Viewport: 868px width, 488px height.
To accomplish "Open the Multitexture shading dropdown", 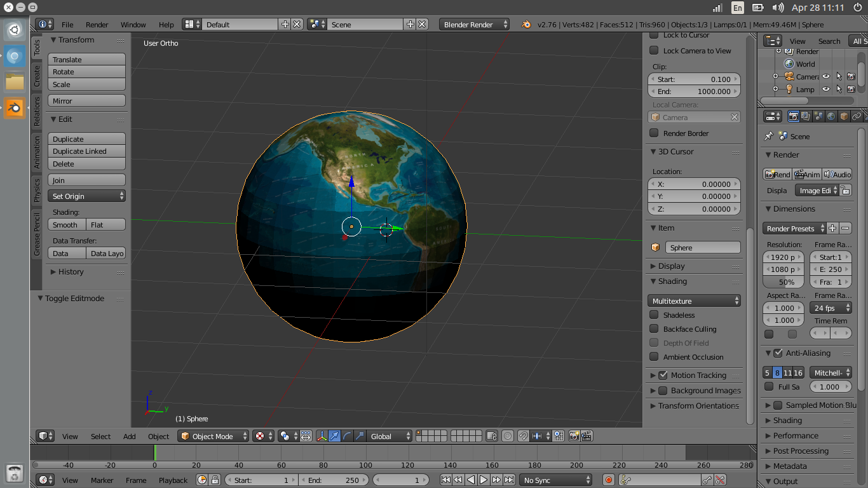I will 694,299.
